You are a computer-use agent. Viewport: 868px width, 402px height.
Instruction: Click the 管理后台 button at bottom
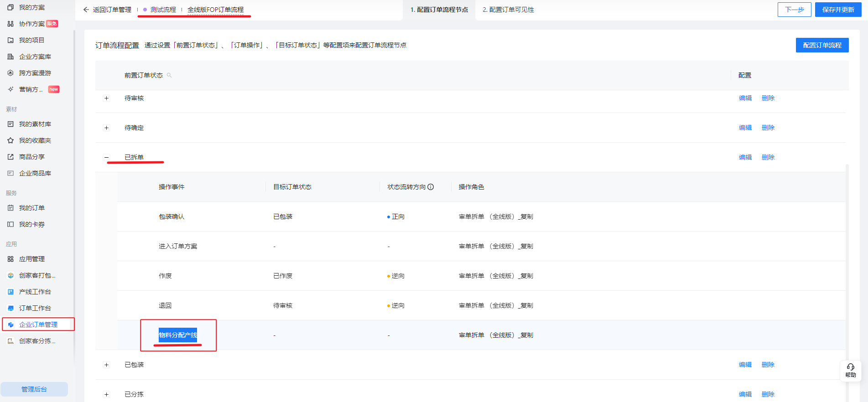[34, 389]
